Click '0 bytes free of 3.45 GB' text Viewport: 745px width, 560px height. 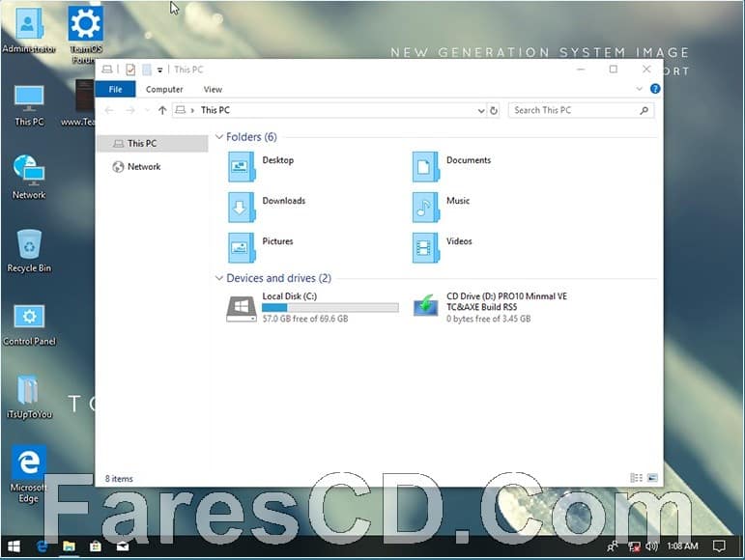pos(488,319)
